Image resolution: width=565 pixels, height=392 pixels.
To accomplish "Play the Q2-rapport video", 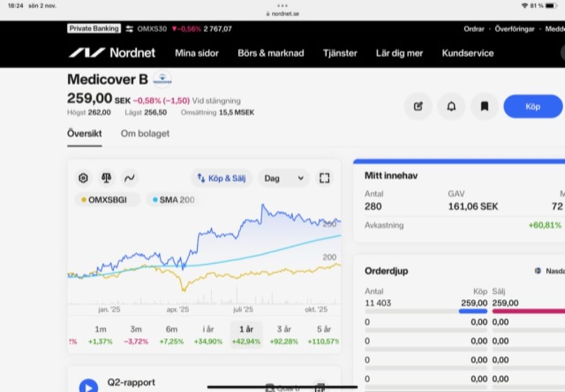I will (89, 386).
